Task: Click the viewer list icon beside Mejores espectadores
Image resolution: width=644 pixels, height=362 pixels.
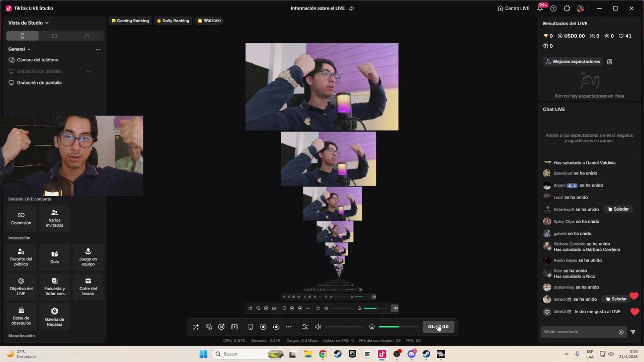Action: [610, 61]
